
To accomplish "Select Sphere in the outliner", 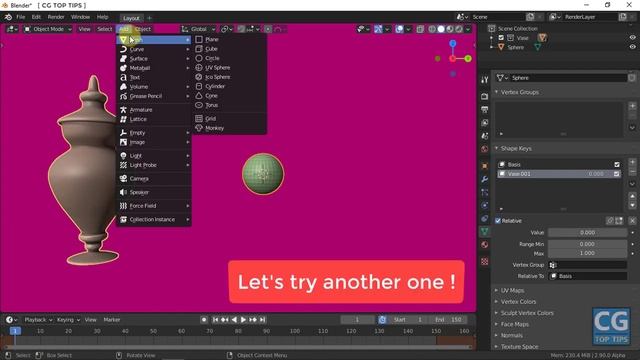I will click(516, 47).
